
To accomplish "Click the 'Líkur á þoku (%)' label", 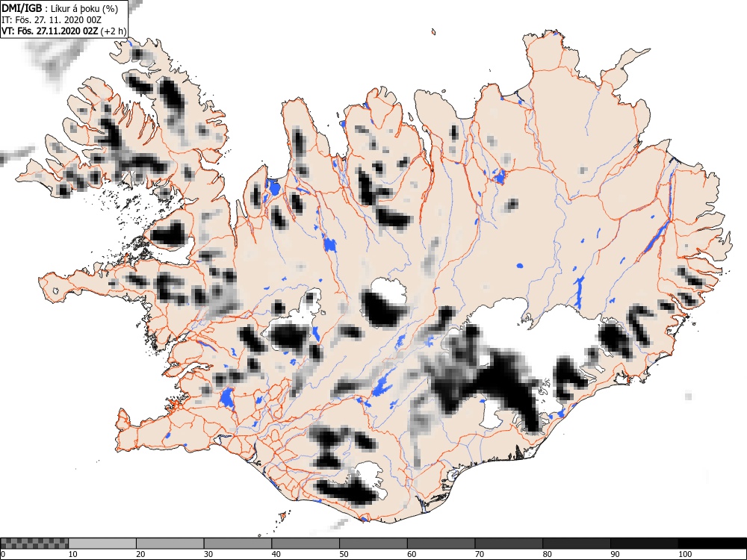I will tap(84, 9).
